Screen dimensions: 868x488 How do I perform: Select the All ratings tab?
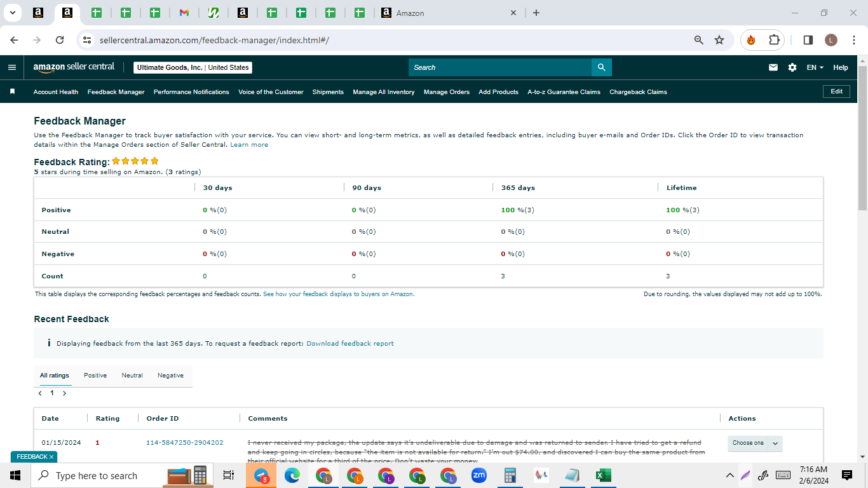tap(55, 376)
